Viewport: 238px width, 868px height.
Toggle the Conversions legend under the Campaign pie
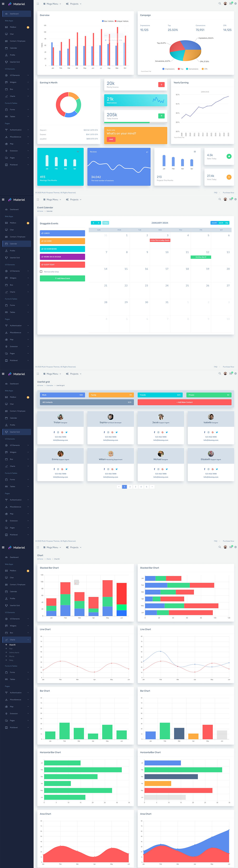pos(192,69)
